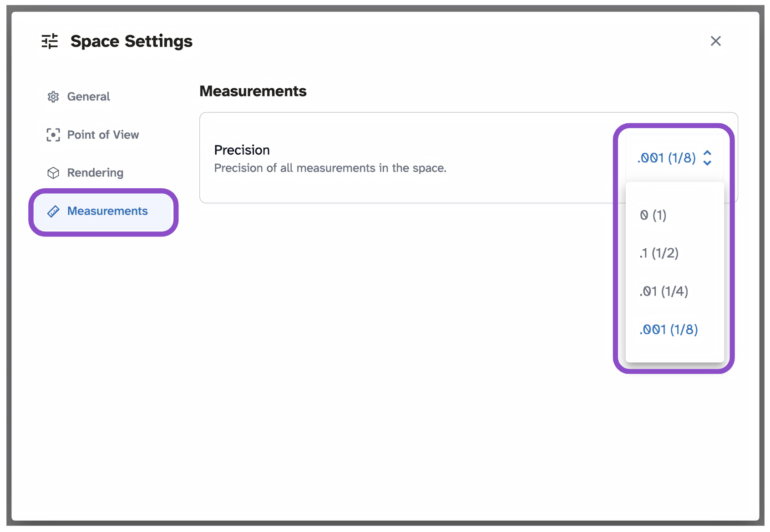The width and height of the screenshot is (770, 532).
Task: Click the Rendering cube icon
Action: (53, 173)
